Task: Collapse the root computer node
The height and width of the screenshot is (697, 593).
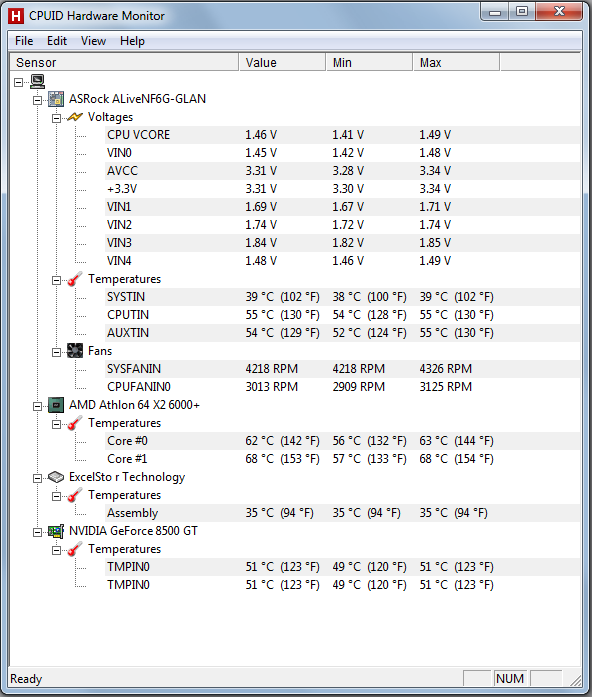Action: point(19,82)
